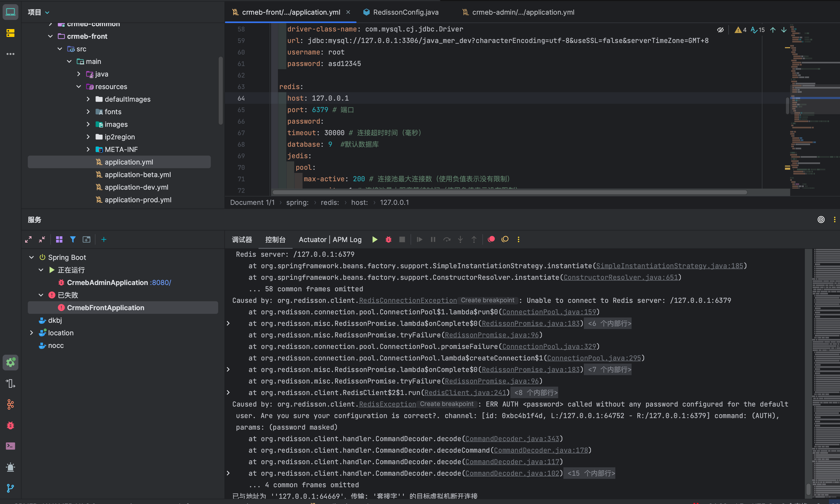Open the ConnectionPool.java:159 link

point(549,312)
